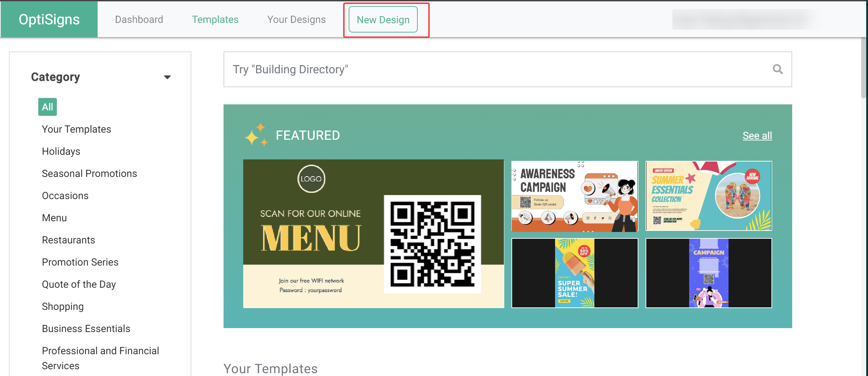The image size is (868, 376).
Task: Choose the Restaurants category
Action: (69, 240)
